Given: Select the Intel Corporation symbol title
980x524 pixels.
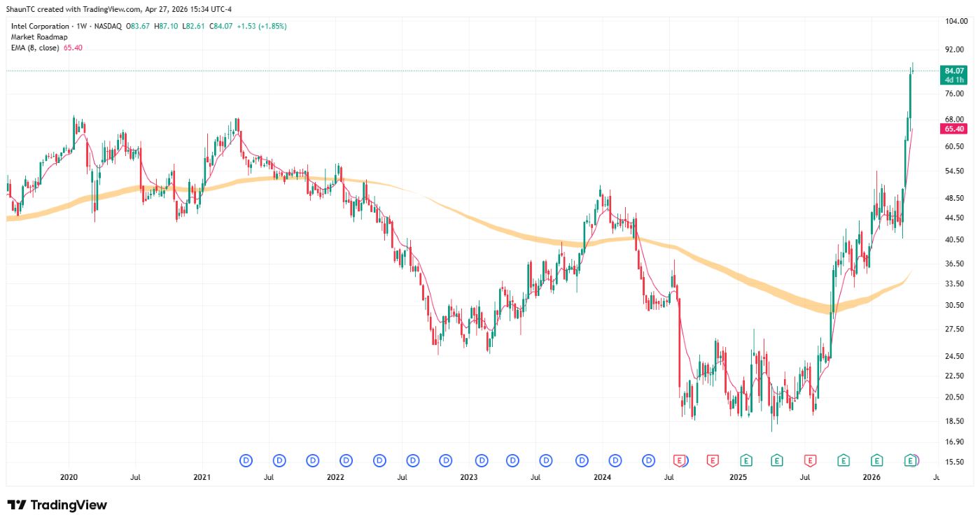Looking at the screenshot, I should pyautogui.click(x=40, y=26).
